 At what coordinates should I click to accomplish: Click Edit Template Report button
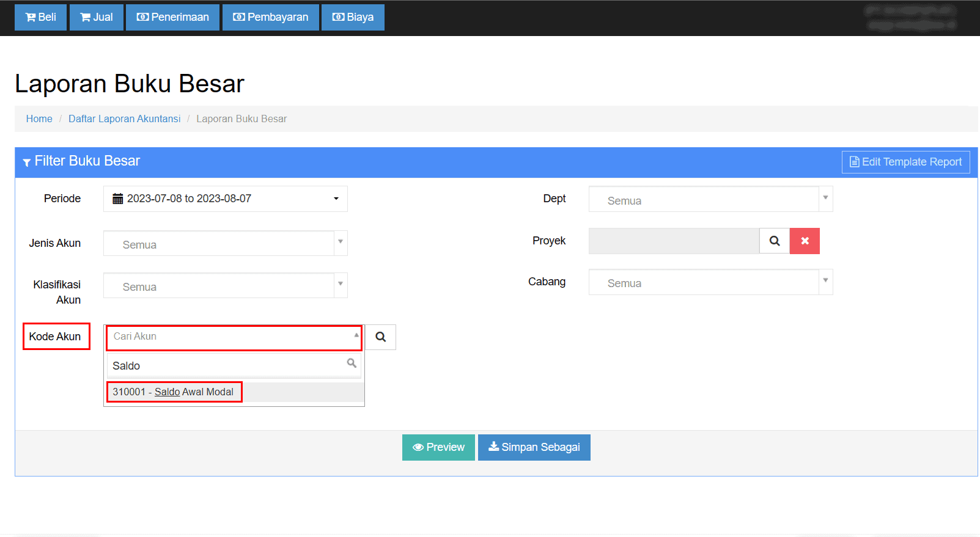[905, 162]
